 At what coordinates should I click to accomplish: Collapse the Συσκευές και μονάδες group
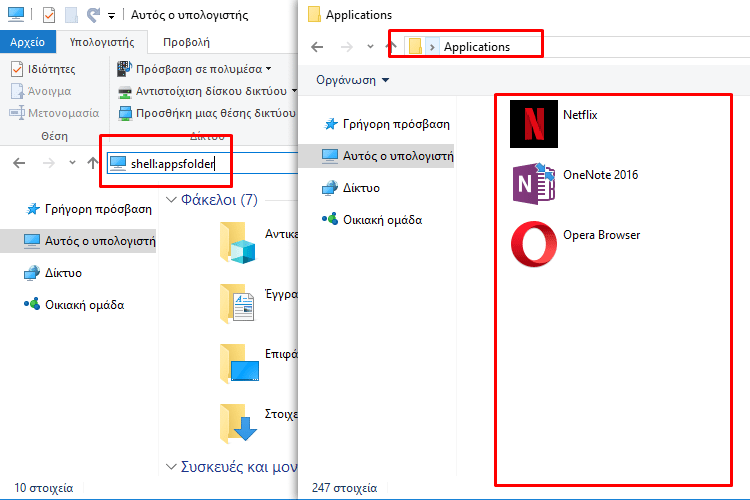(171, 467)
